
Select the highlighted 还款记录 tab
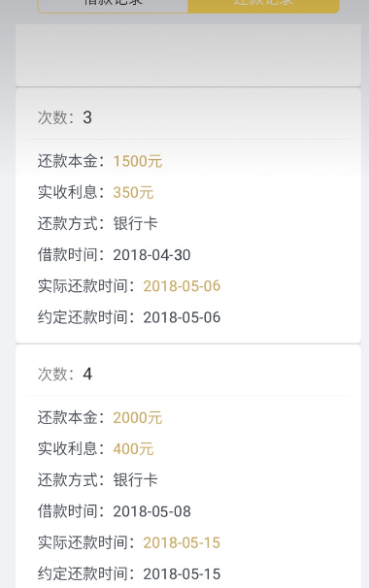[x=263, y=5]
